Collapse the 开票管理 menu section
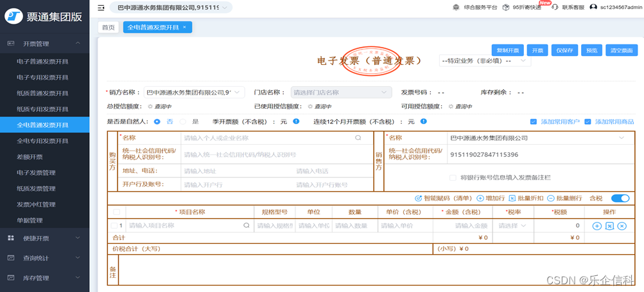 point(78,44)
